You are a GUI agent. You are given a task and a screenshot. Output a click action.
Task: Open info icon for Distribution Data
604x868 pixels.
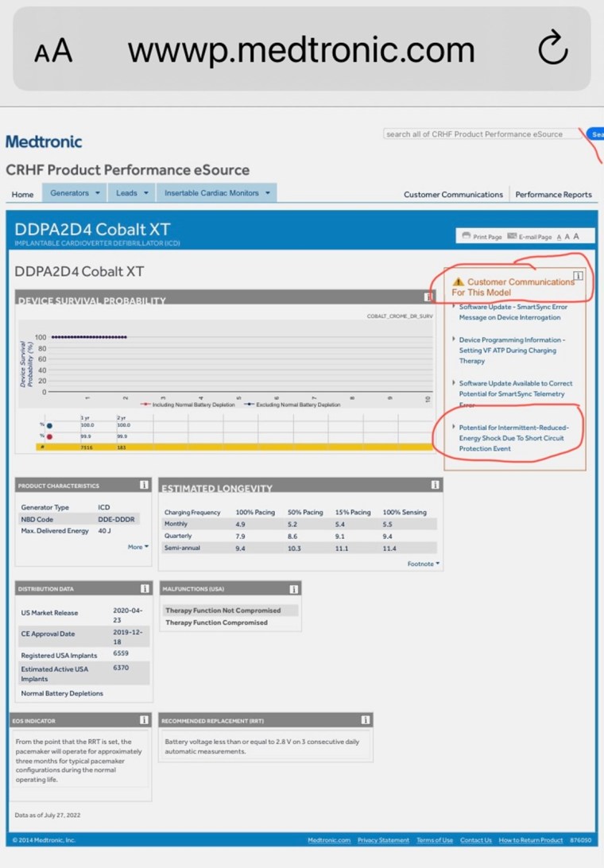pos(145,588)
